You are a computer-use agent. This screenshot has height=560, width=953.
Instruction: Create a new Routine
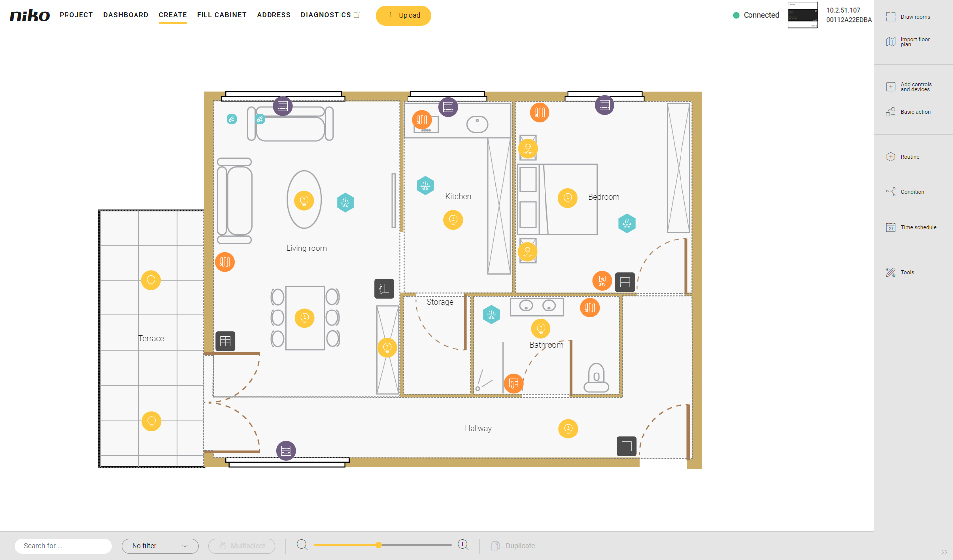(903, 157)
